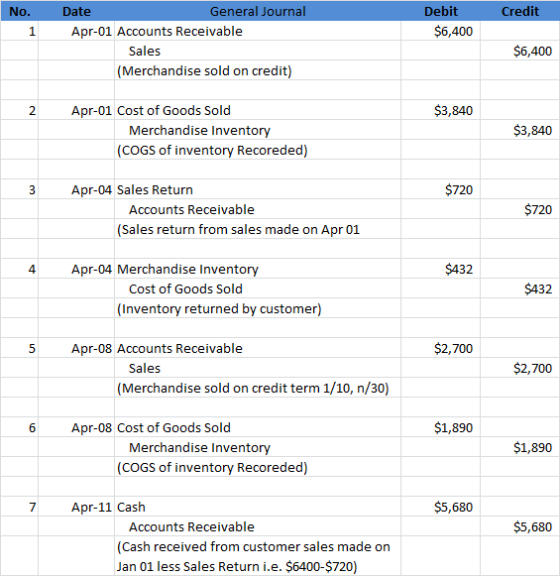Click the $3,840 debit cell

(441, 111)
